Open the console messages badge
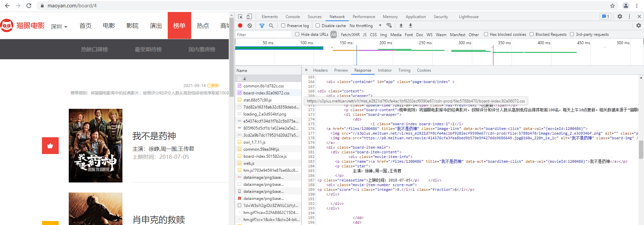Viewport: 644px width, 225px height. pyautogui.click(x=605, y=16)
